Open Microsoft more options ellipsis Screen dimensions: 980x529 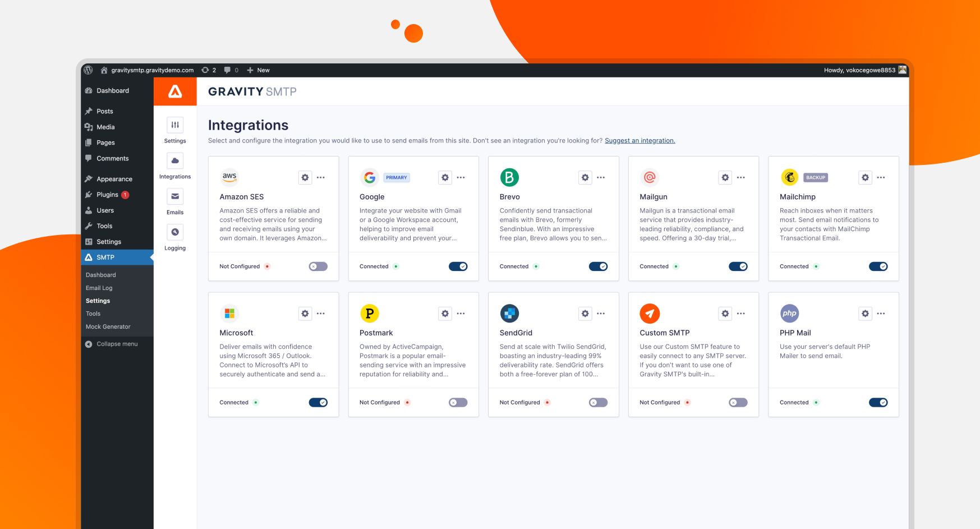[321, 314]
